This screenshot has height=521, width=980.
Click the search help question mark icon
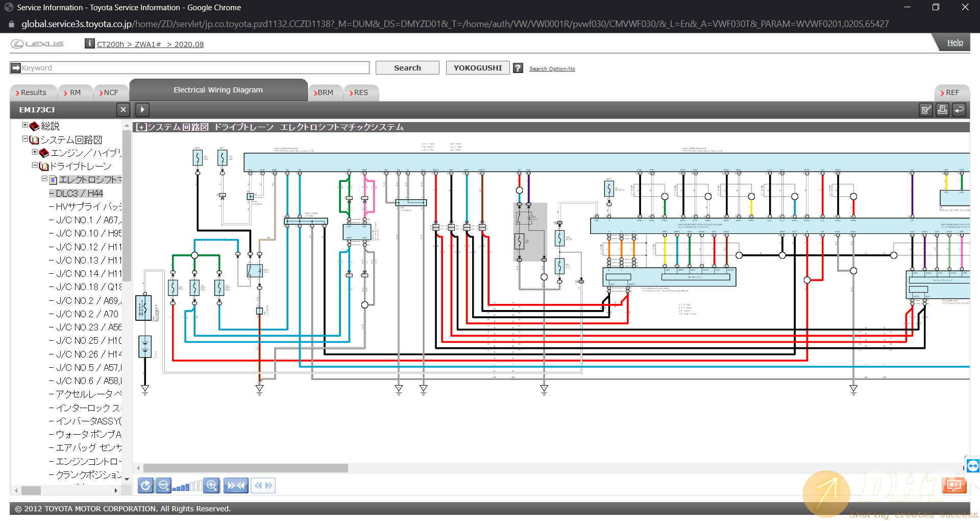[518, 68]
